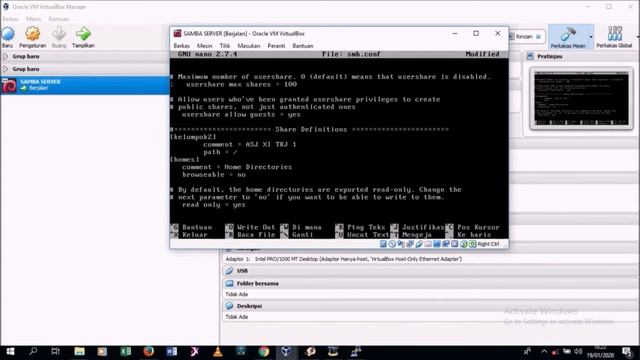Click the Deskripsi section icon

(x=229, y=306)
